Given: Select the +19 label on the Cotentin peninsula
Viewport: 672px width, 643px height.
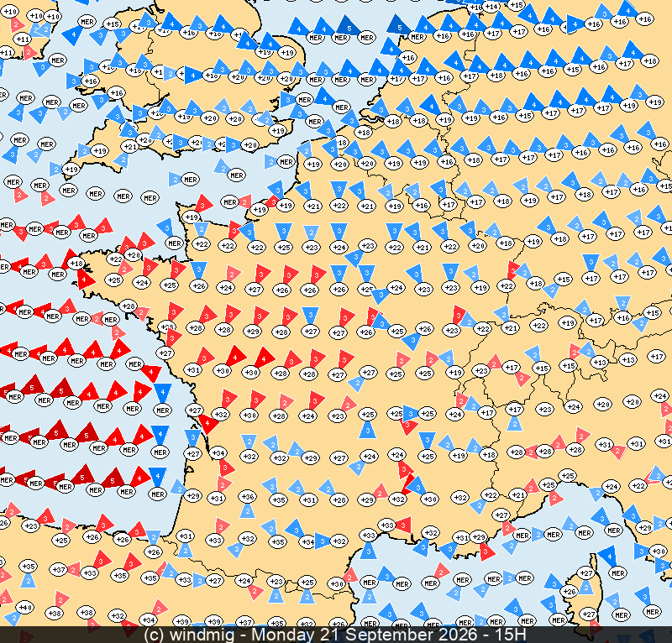Looking at the screenshot, I should point(192,217).
